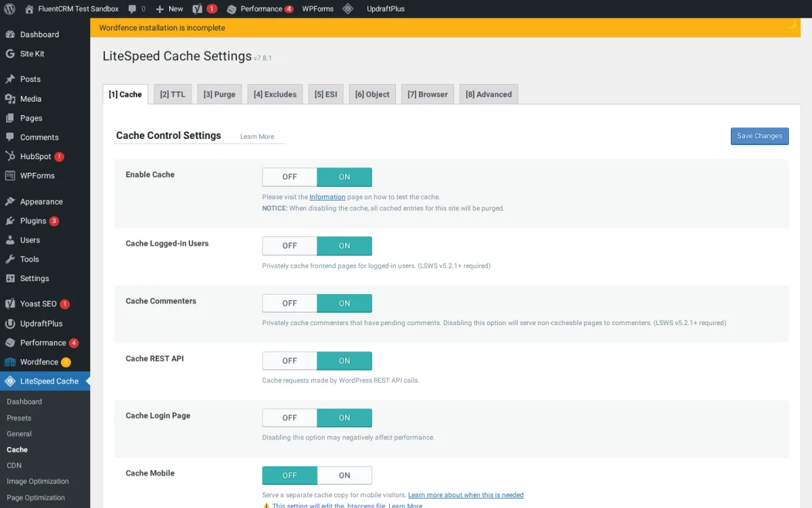The height and width of the screenshot is (508, 812).
Task: Set Enable Cache to ON
Action: click(344, 177)
